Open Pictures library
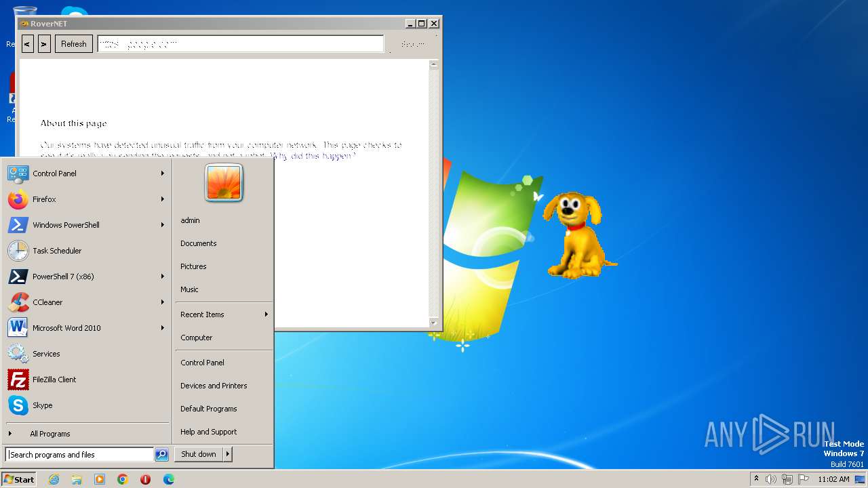The height and width of the screenshot is (488, 868). (224, 266)
